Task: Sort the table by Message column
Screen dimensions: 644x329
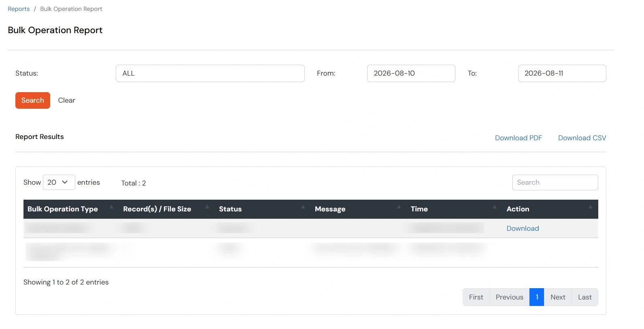Action: point(359,209)
